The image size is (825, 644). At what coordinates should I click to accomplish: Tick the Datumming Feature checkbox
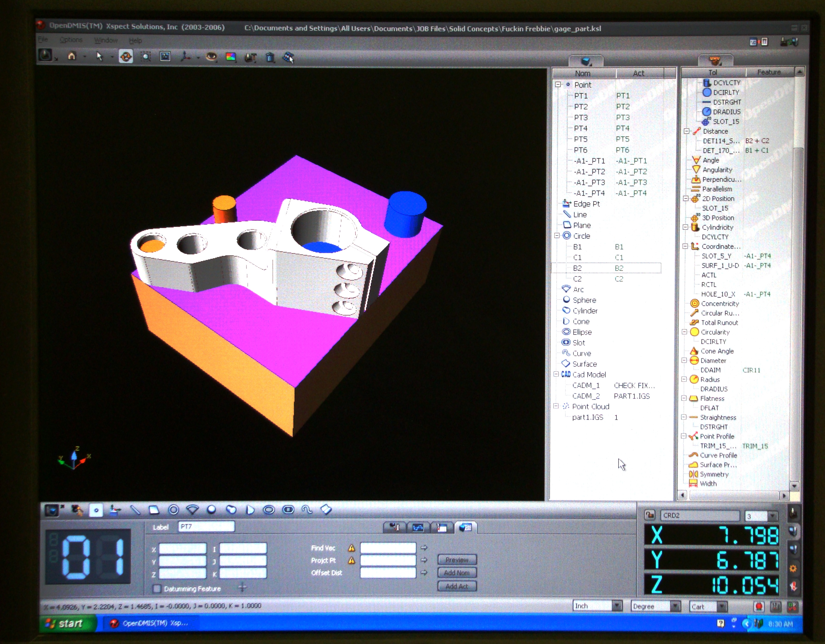(x=157, y=588)
